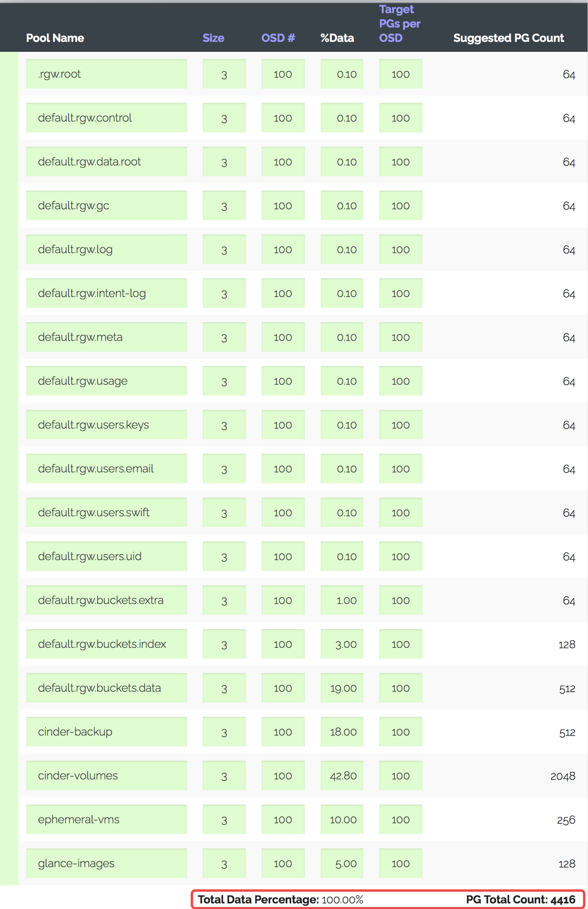Click the Size column header link
The image size is (588, 909).
213,38
